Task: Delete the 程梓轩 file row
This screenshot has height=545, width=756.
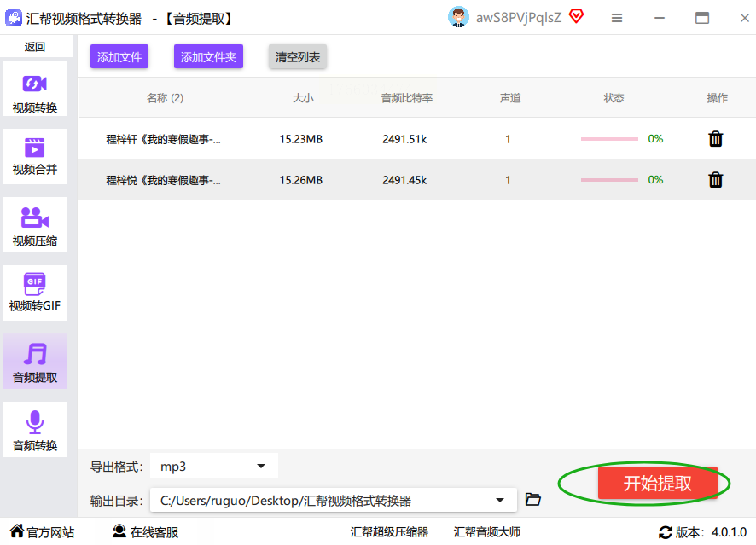Action: point(716,139)
